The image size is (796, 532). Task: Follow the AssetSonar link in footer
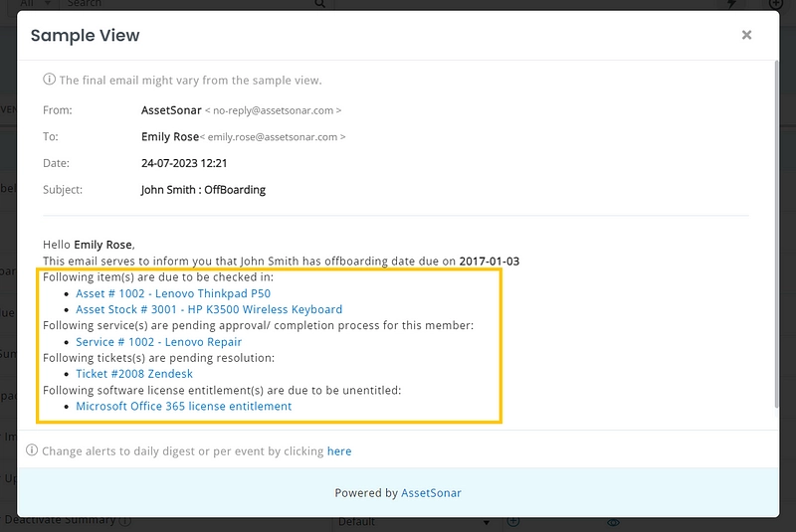(x=431, y=492)
